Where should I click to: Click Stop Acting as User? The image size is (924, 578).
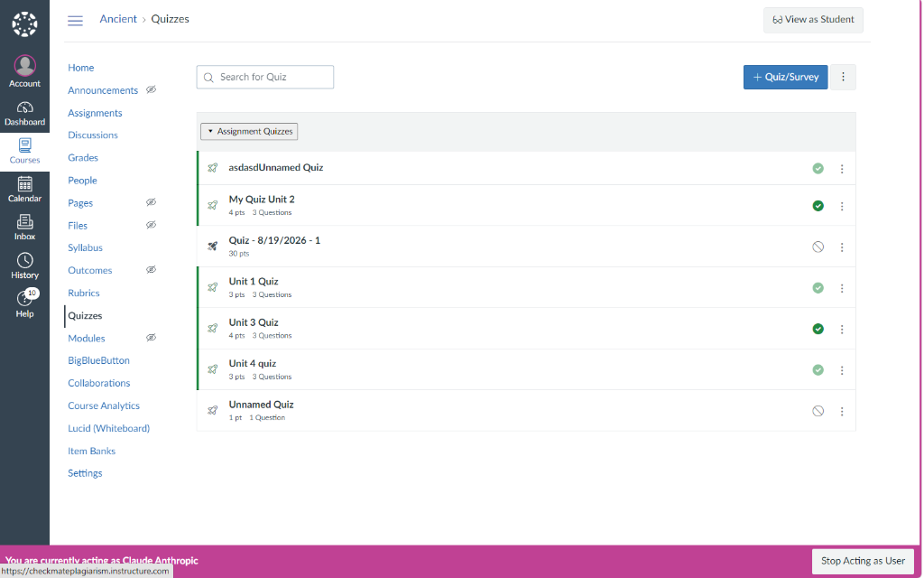pyautogui.click(x=863, y=561)
